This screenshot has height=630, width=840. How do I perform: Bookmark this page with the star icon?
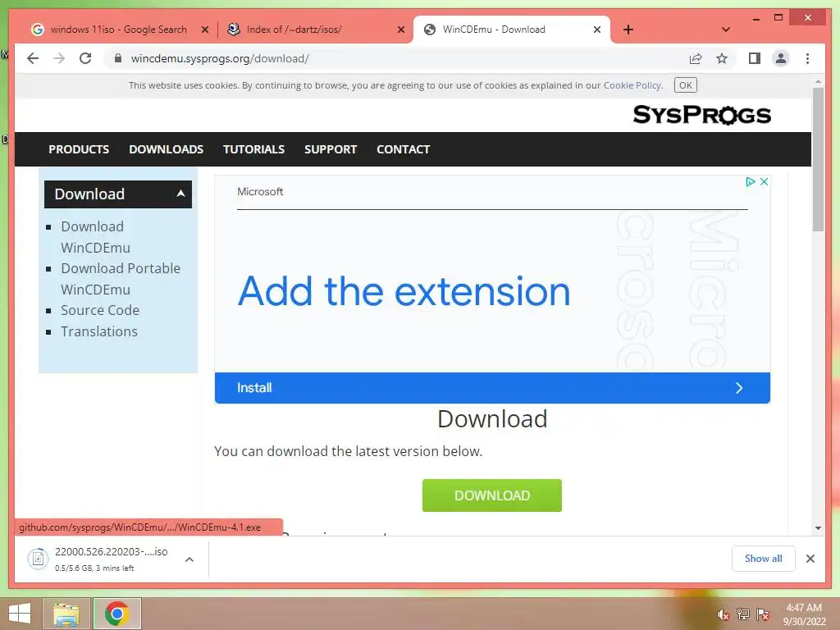click(722, 58)
